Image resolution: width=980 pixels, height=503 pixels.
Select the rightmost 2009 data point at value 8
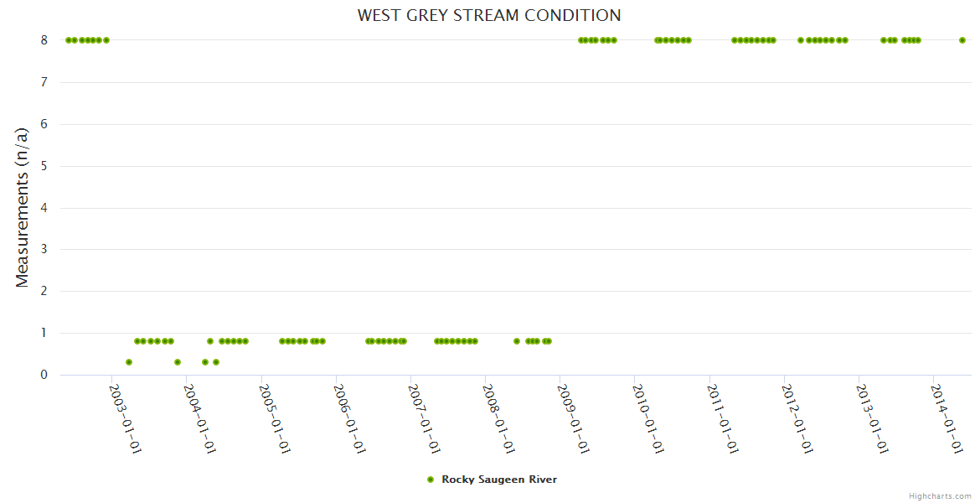614,40
